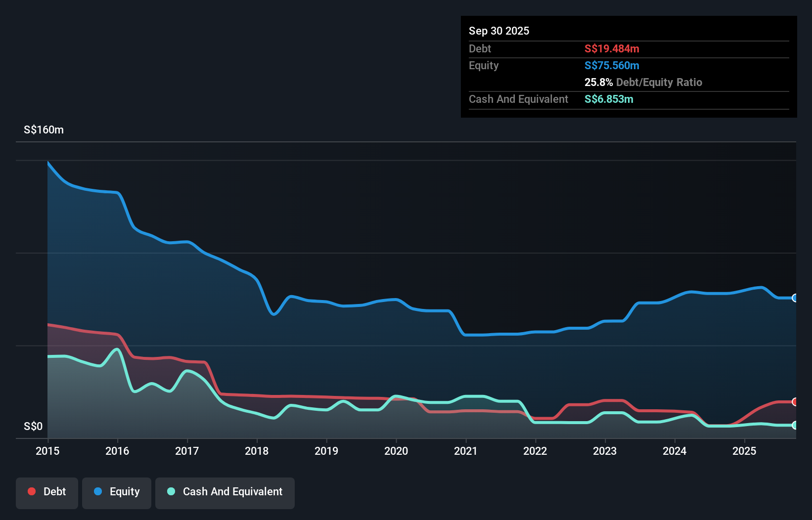
Task: Expand details for the Debt/Equity Ratio row
Action: pos(643,83)
